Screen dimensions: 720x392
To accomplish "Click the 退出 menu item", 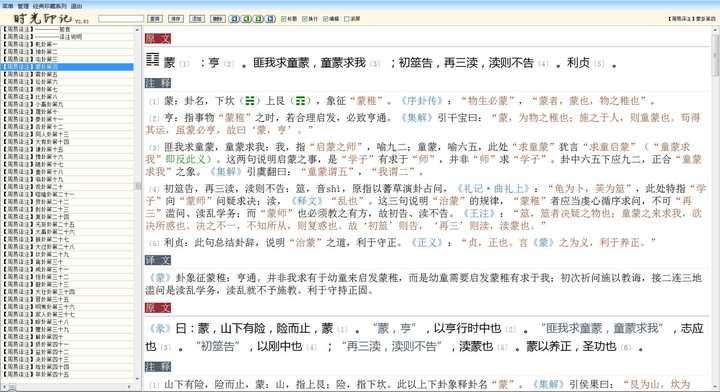I will click(77, 6).
